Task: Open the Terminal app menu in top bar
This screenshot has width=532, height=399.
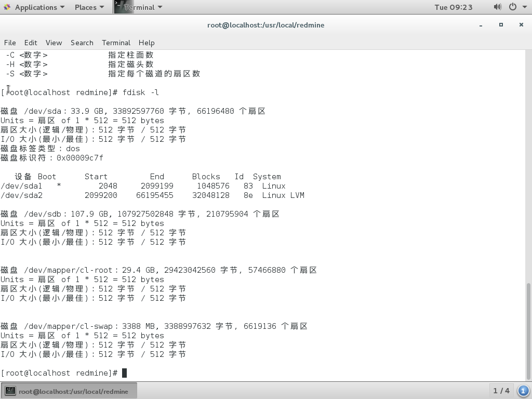Action: pyautogui.click(x=139, y=7)
